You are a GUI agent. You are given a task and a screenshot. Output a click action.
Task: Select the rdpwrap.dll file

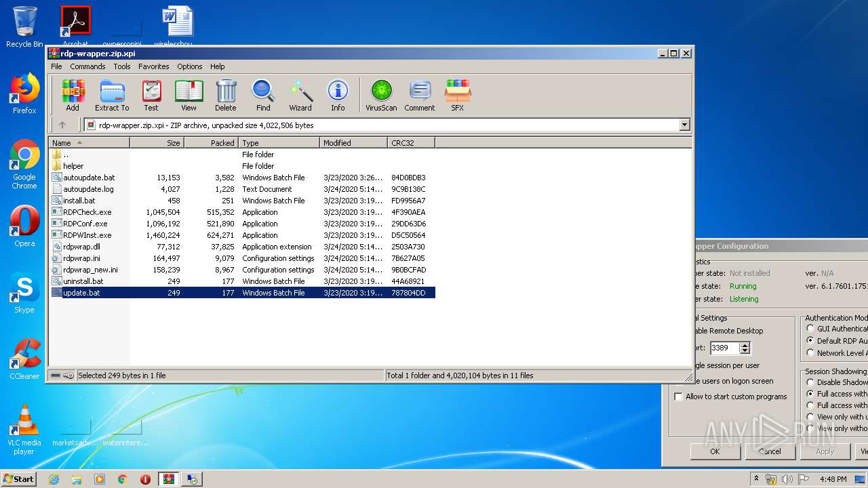point(243,247)
